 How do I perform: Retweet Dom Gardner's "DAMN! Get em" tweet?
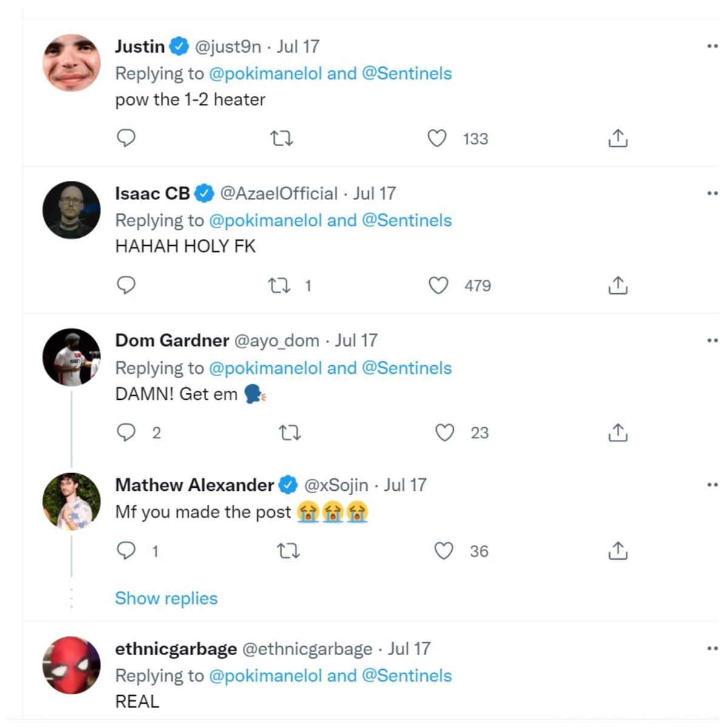pos(289,433)
